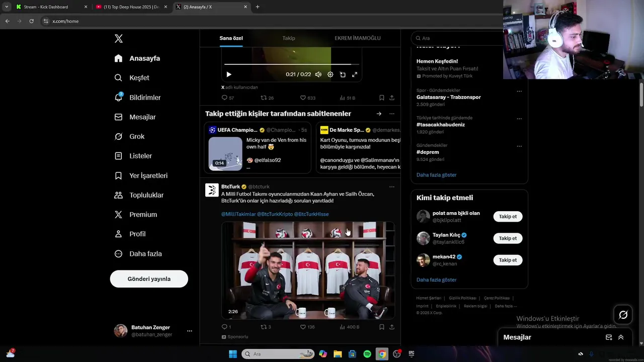Open De Marke Sports pinned post
The width and height of the screenshot is (644, 362).
pyautogui.click(x=358, y=148)
